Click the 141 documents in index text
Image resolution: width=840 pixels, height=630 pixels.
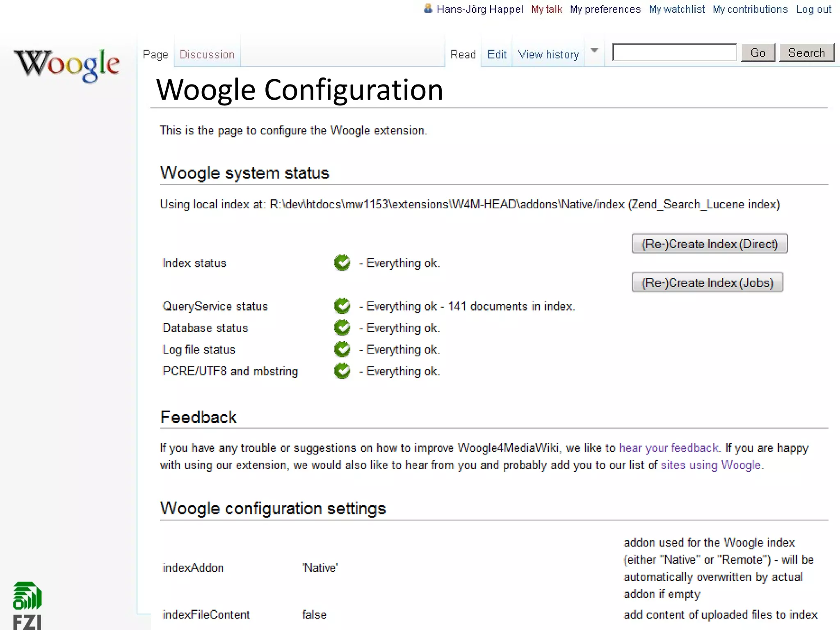(511, 306)
